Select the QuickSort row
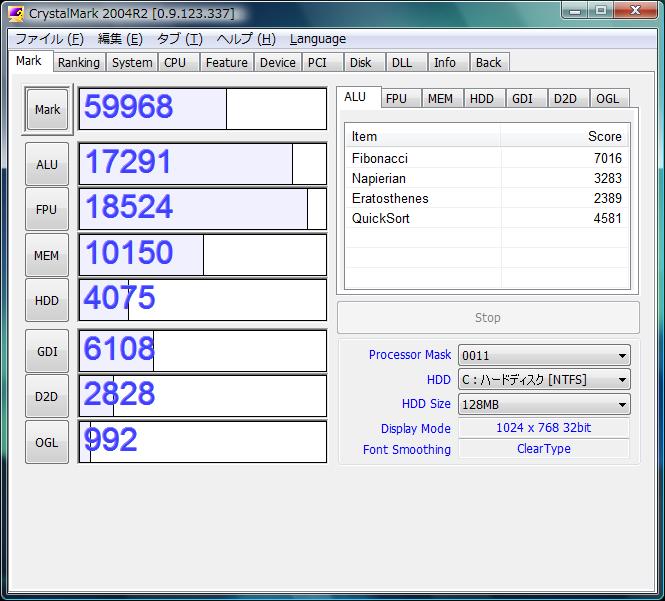The width and height of the screenshot is (665, 601). click(x=487, y=218)
